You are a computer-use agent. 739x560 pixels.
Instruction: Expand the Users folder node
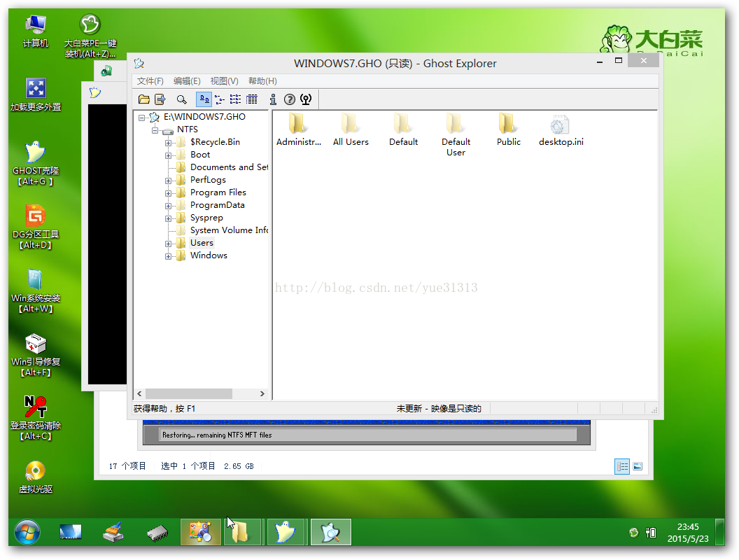pos(168,244)
